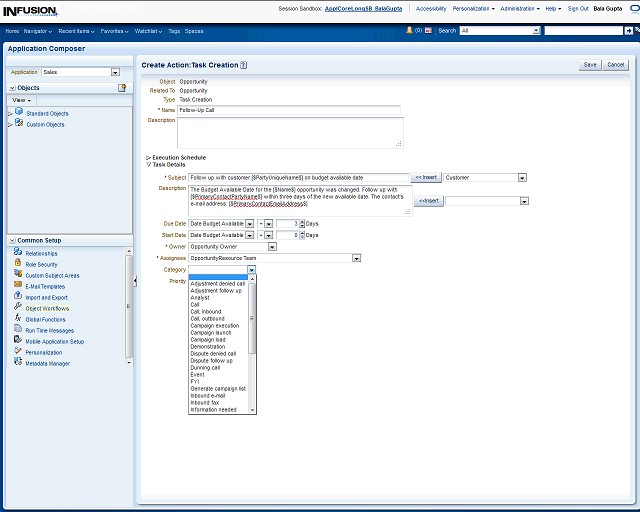This screenshot has width=640, height=512.
Task: Collapse the Task Details section
Action: 149,164
